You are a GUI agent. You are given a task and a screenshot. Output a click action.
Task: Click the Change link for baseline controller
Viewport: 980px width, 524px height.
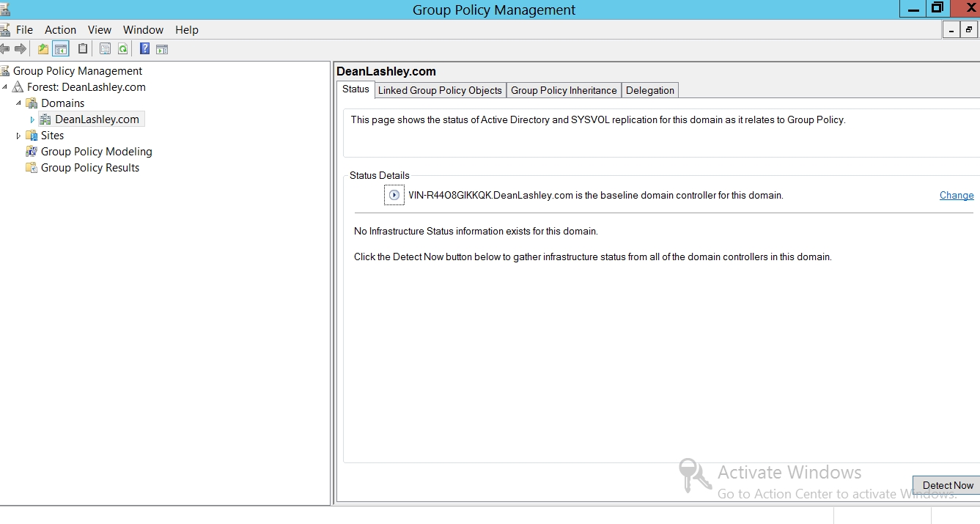[957, 196]
